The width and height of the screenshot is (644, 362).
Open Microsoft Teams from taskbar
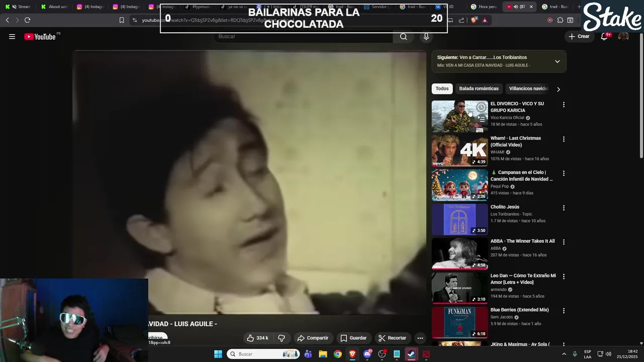click(308, 354)
